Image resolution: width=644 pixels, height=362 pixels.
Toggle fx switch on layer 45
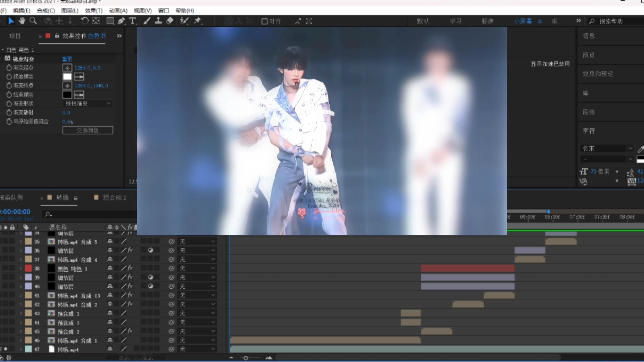pos(130,331)
